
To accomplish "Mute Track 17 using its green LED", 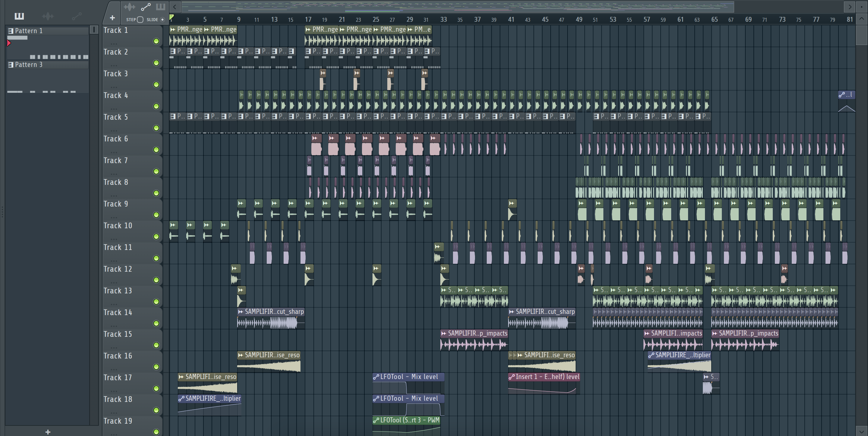I will tap(156, 388).
